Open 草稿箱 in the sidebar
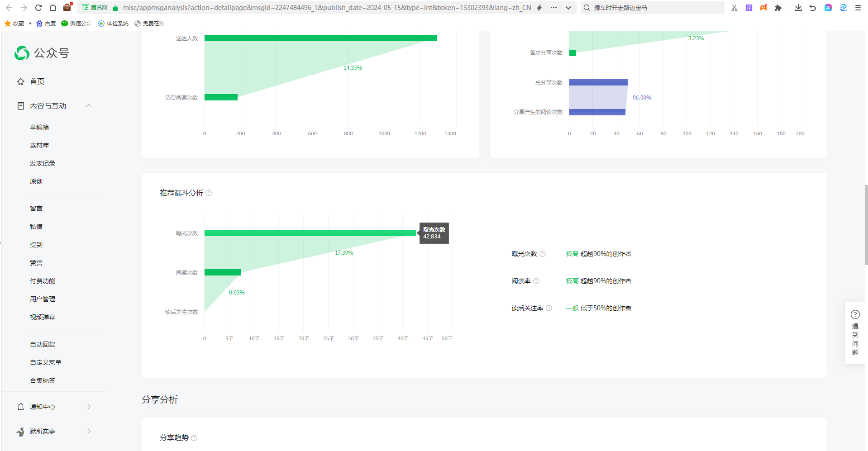Screen dimensions: 868x451 pos(39,127)
